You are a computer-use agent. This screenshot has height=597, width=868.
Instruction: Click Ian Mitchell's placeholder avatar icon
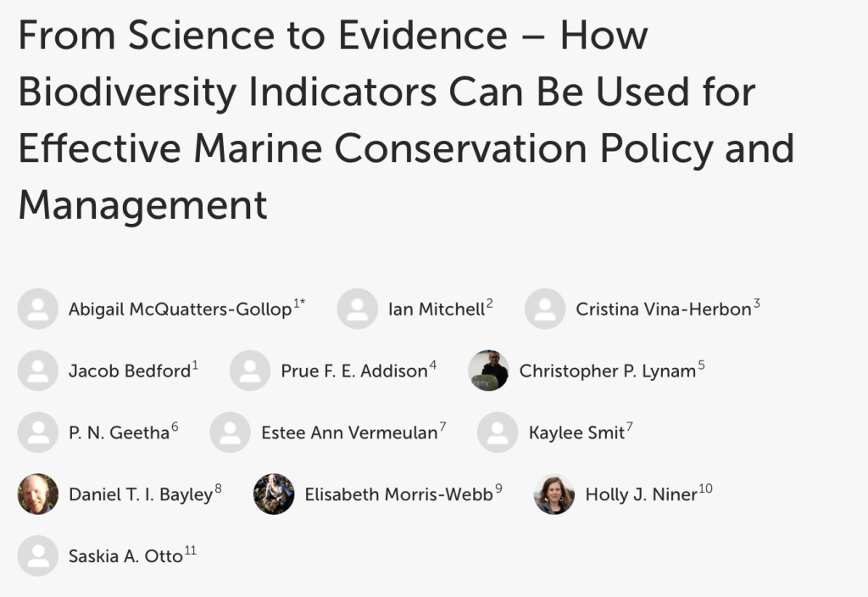pos(358,309)
